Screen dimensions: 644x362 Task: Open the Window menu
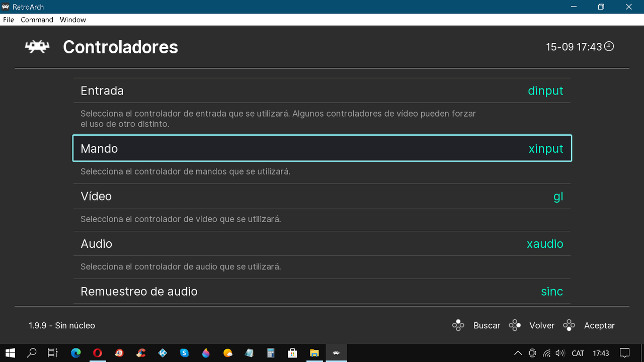tap(73, 20)
